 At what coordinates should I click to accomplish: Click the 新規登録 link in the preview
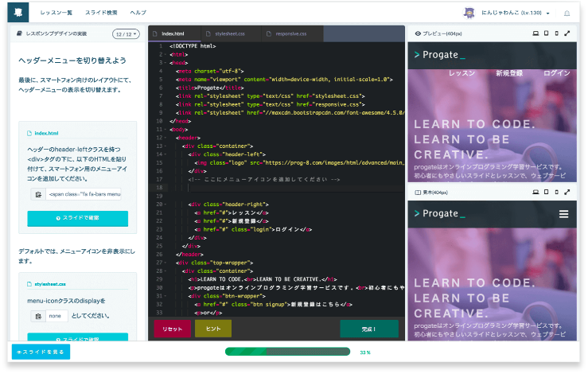509,73
